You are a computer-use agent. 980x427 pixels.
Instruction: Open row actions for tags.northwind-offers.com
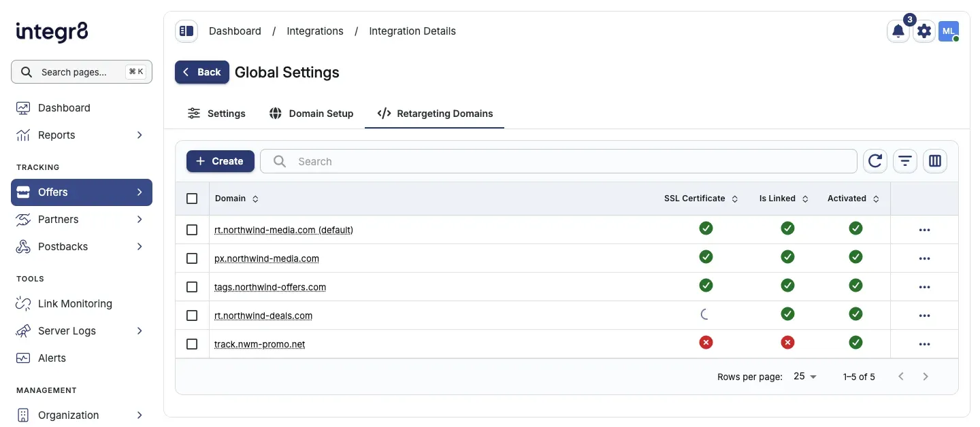click(924, 287)
